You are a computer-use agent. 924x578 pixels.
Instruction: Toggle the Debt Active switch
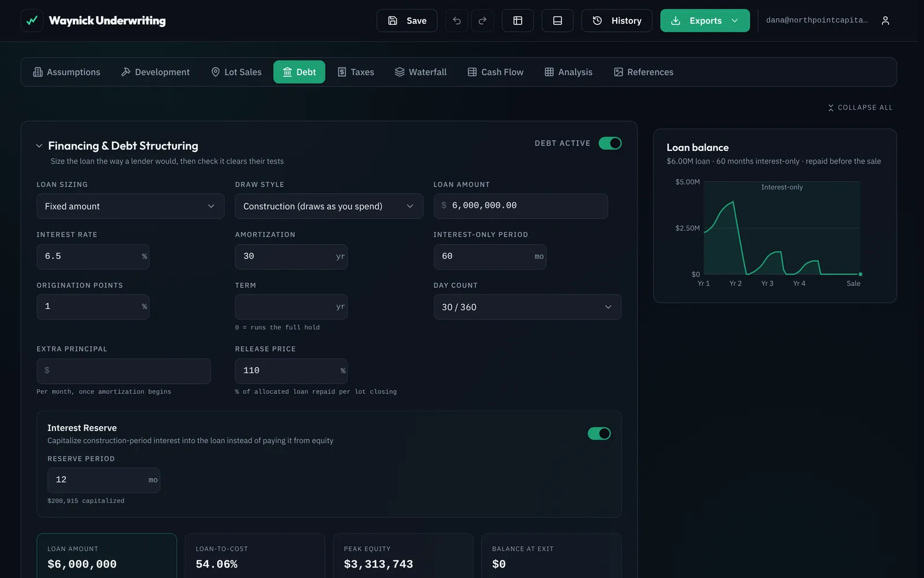610,143
